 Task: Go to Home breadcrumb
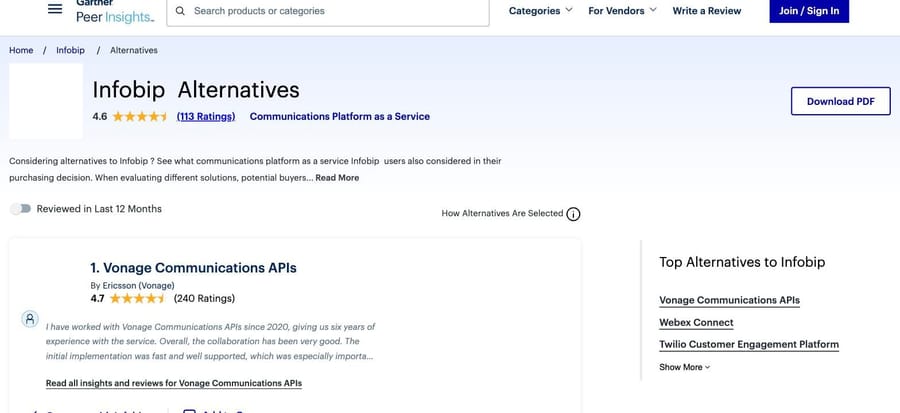click(x=21, y=50)
